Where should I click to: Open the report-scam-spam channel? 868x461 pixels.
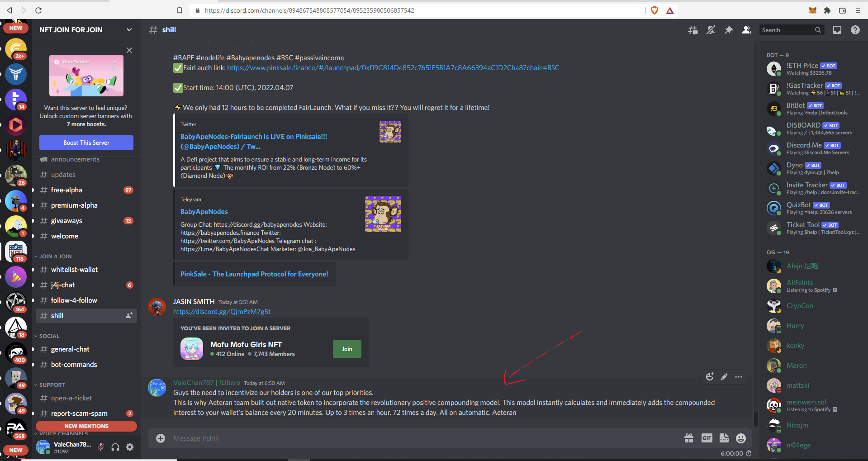pyautogui.click(x=86, y=413)
